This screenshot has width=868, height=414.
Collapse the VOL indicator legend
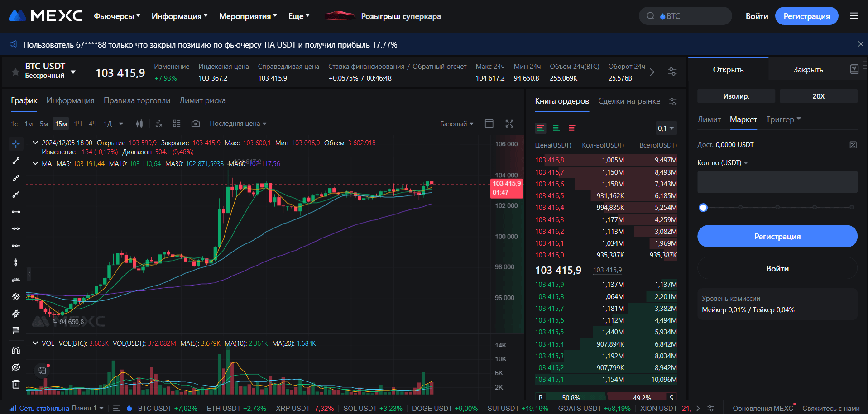tap(35, 343)
